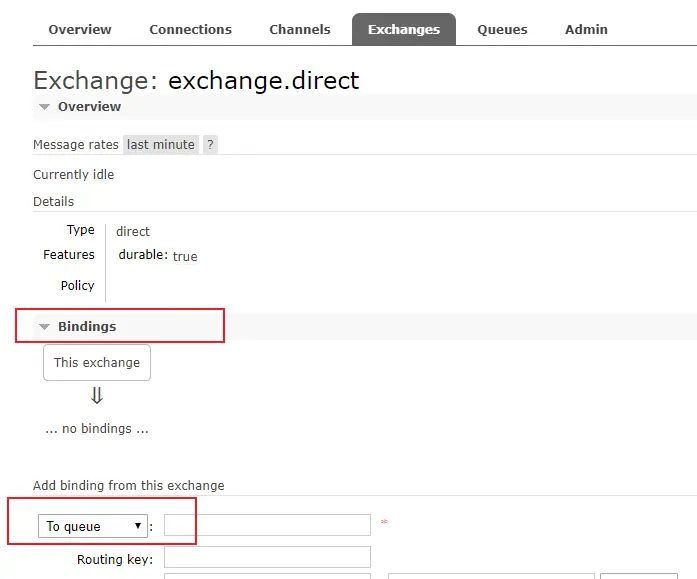Screen dimensions: 697x579
Task: Go to the Channels tab
Action: pos(300,30)
